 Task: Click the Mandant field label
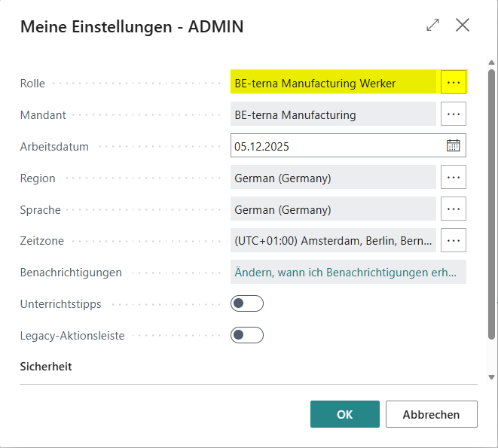(43, 114)
